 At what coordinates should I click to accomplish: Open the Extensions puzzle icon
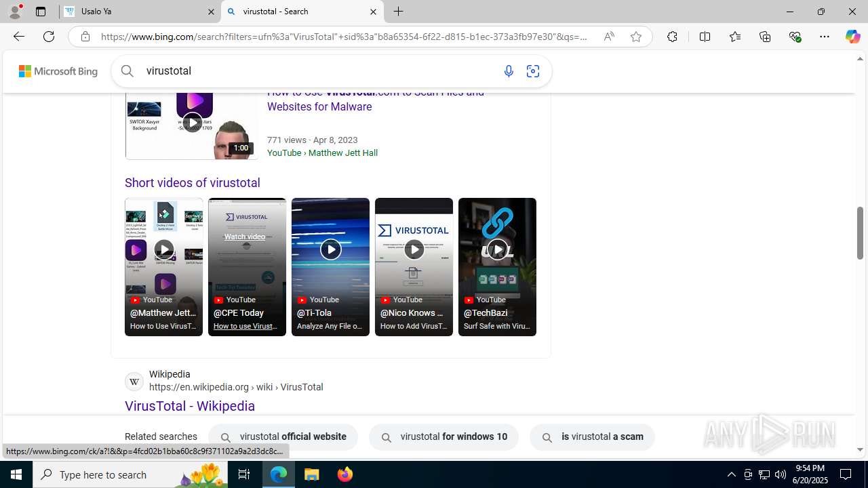click(672, 37)
